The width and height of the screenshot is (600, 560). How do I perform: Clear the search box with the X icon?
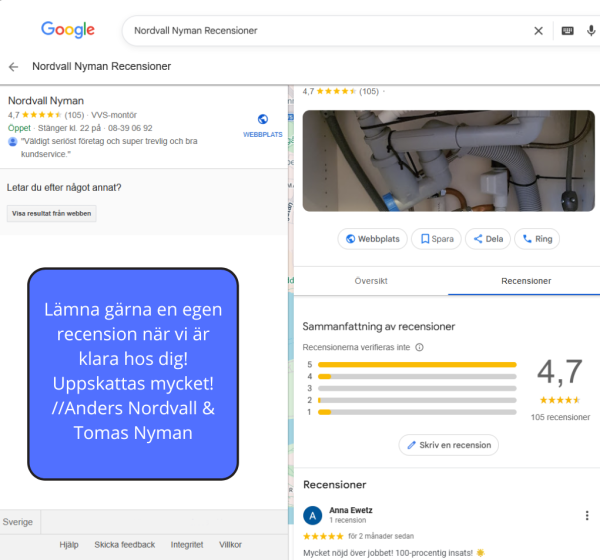pos(538,31)
